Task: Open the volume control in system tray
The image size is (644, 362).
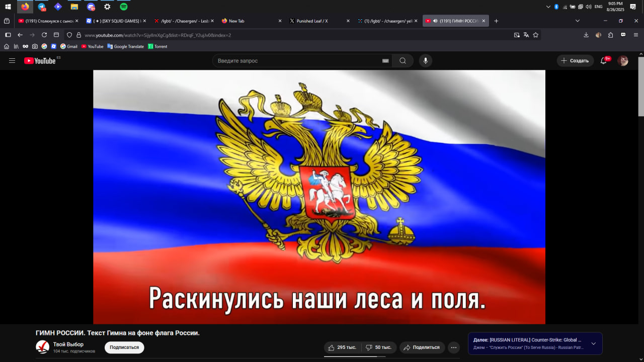Action: 589,7
